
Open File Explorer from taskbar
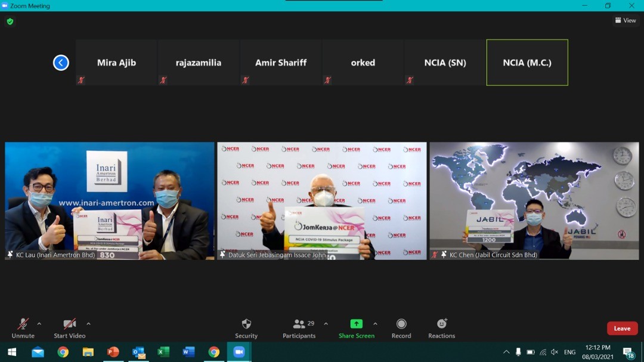tap(88, 352)
